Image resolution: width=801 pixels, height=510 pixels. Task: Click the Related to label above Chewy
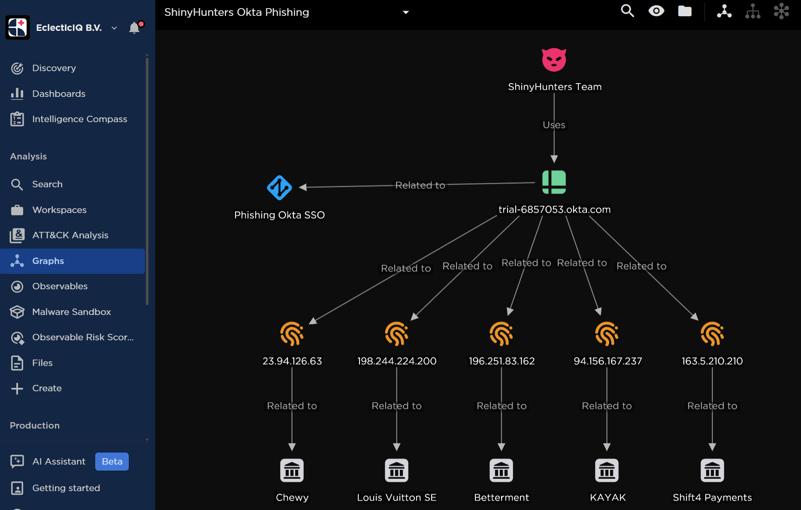pos(292,406)
